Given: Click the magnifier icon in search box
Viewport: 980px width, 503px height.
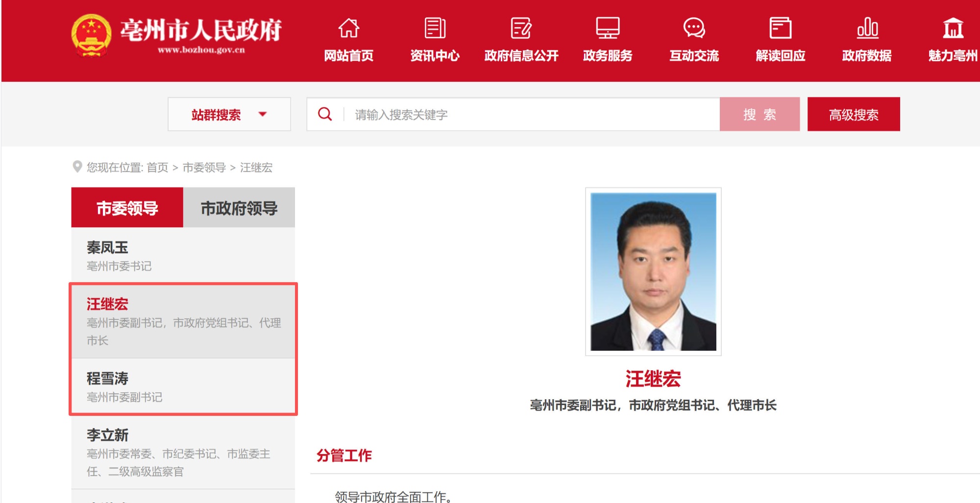Looking at the screenshot, I should (325, 114).
